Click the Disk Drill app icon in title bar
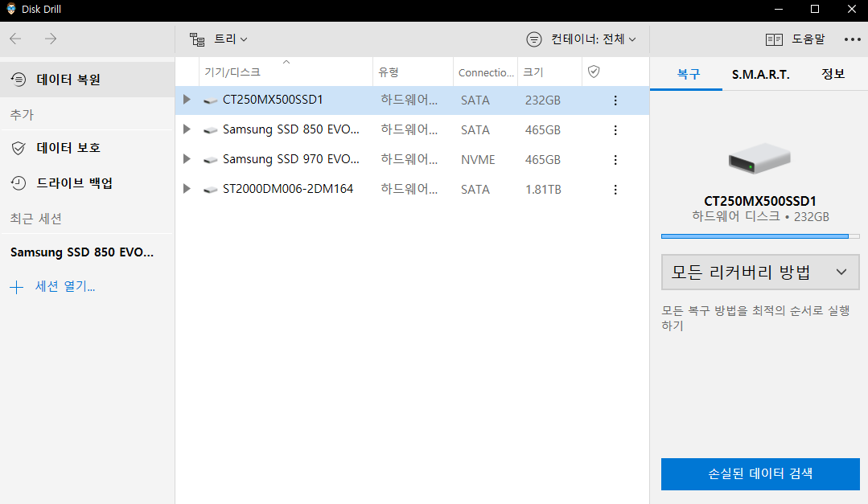868x504 pixels. tap(11, 9)
